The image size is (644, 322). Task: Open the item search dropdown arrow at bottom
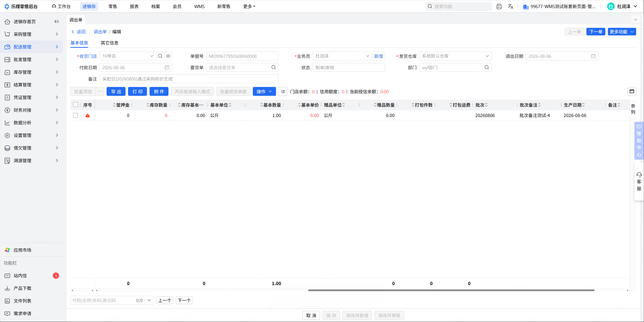(149, 300)
